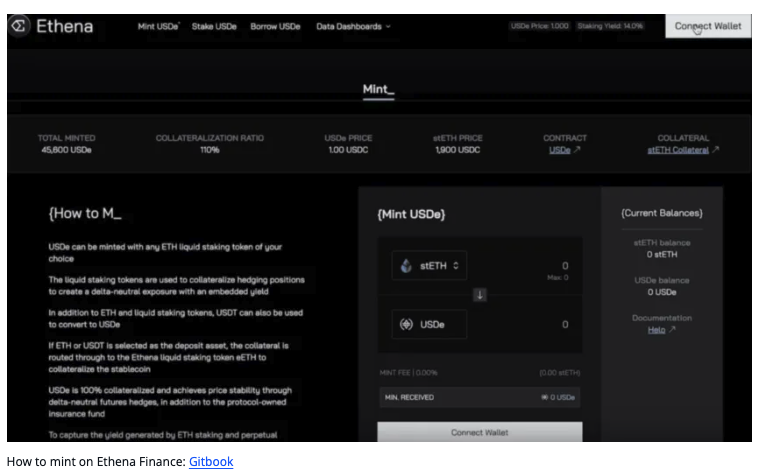Click the USDe output token box
Image resolution: width=765 pixels, height=474 pixels.
pyautogui.click(x=429, y=324)
